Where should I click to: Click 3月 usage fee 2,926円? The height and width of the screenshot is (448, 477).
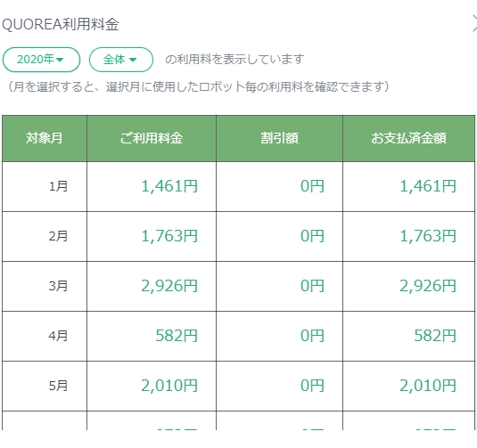[x=169, y=286]
